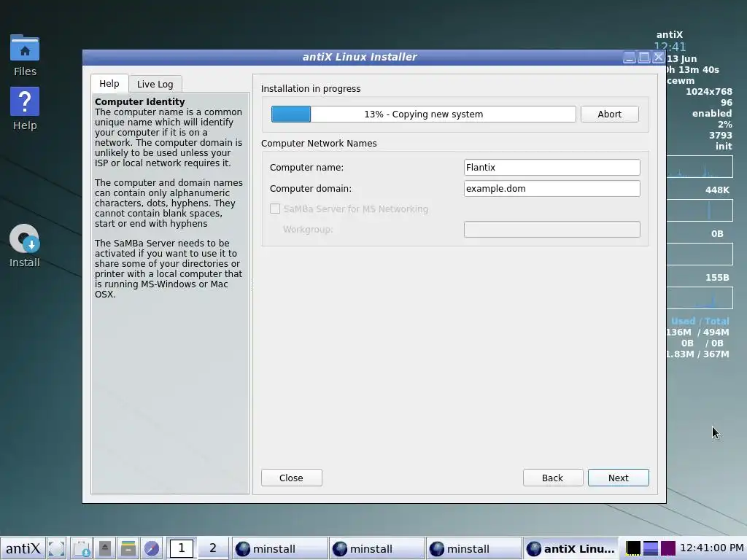Click the antiX Linux Installer title bar
The image size is (747, 560).
tap(360, 57)
